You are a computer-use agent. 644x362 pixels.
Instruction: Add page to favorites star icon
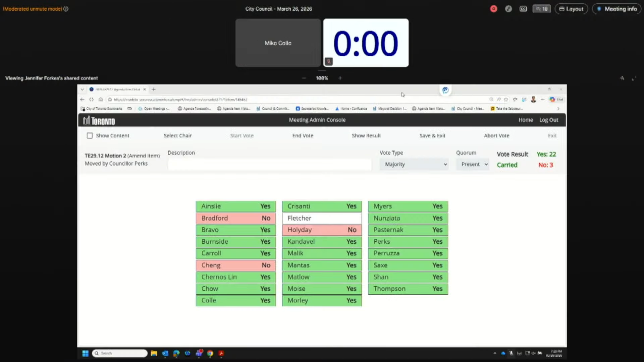(506, 100)
